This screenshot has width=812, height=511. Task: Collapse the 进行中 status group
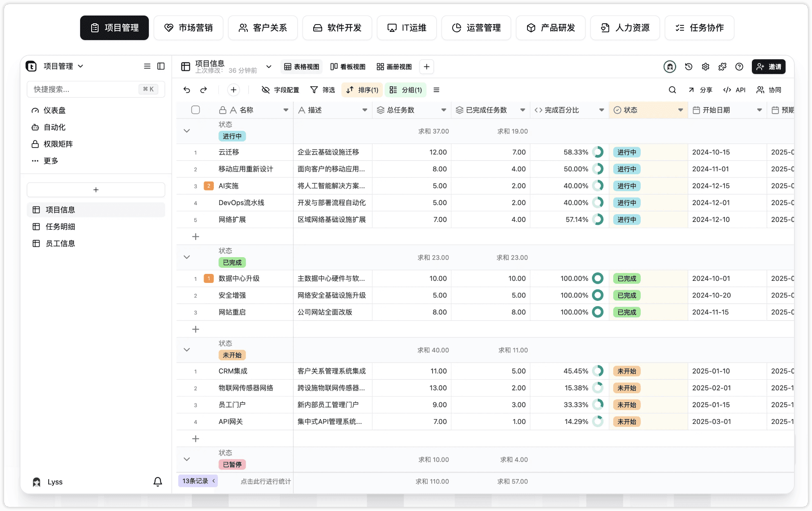tap(187, 131)
